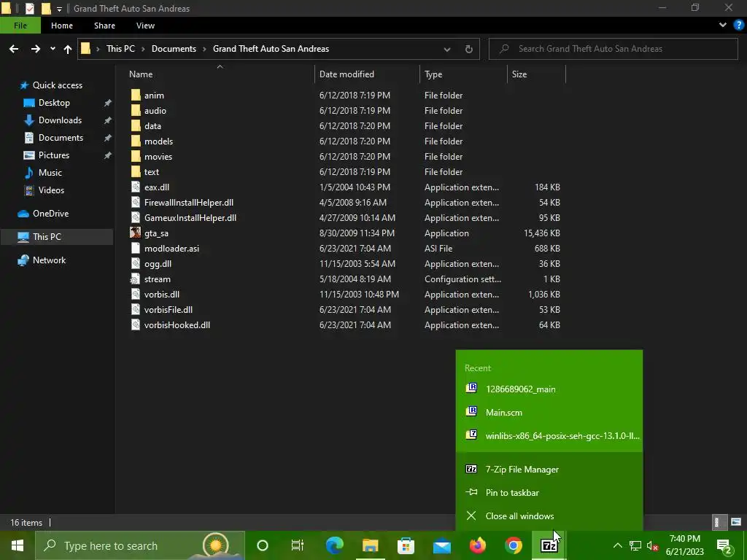Click the taskbar search box
This screenshot has width=747, height=560.
[139, 545]
